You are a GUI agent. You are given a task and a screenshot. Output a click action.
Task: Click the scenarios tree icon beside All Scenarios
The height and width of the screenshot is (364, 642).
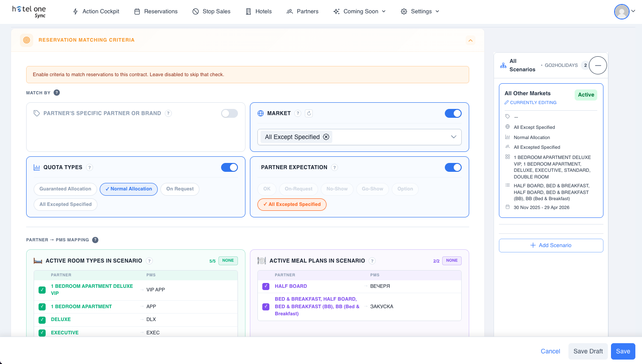(503, 65)
